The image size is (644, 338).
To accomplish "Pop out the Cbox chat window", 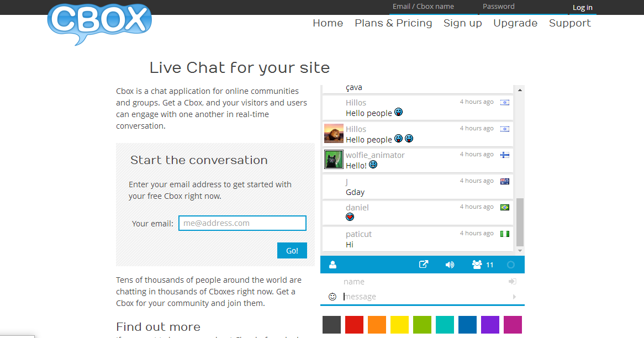I will [x=424, y=265].
